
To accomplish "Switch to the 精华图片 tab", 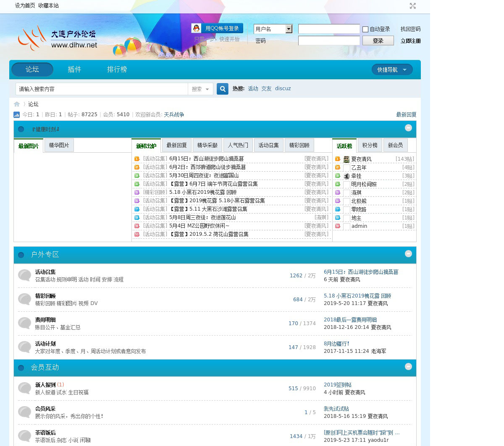I will pos(59,145).
